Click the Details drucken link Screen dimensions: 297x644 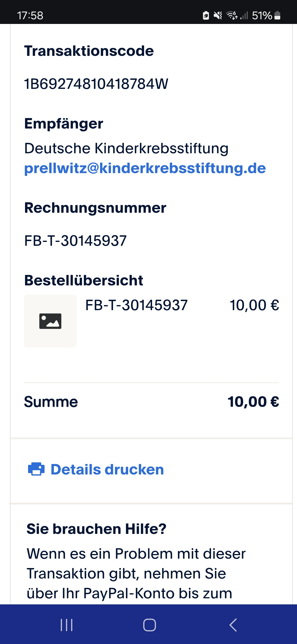point(107,469)
